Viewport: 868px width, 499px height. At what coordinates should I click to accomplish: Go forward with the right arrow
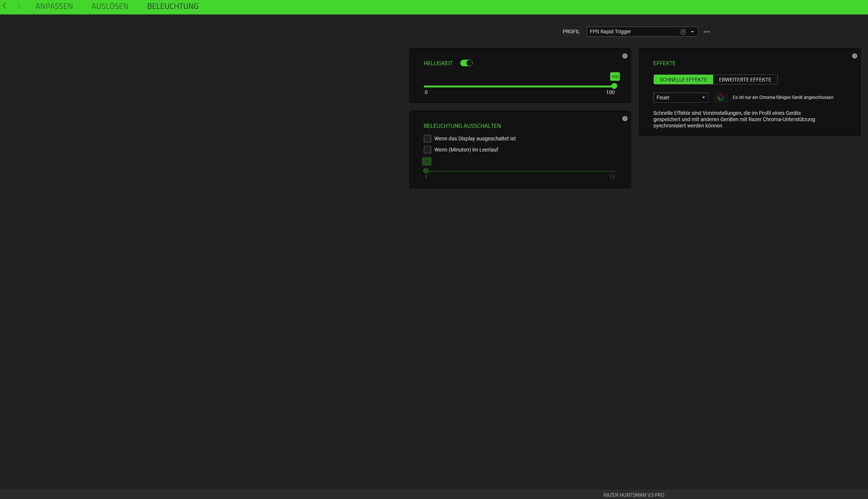coord(18,6)
